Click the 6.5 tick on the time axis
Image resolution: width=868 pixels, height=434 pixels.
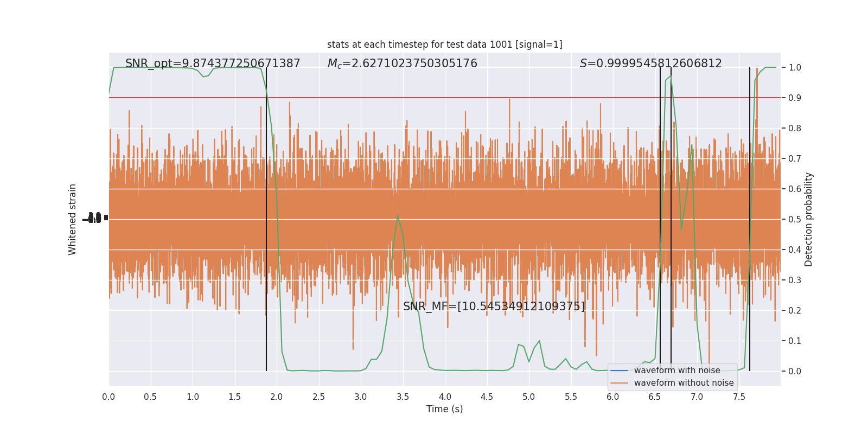point(655,397)
